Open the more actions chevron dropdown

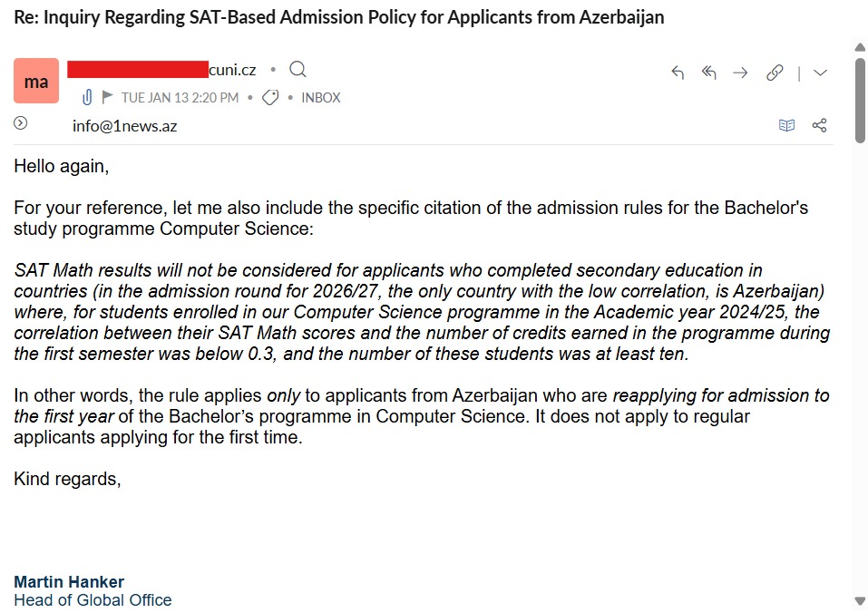coord(821,73)
